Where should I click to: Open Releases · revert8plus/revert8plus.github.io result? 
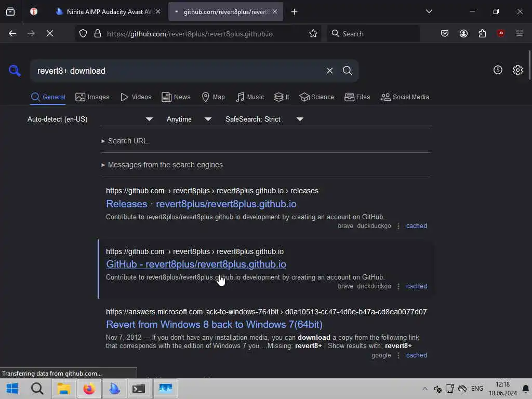[x=201, y=204]
